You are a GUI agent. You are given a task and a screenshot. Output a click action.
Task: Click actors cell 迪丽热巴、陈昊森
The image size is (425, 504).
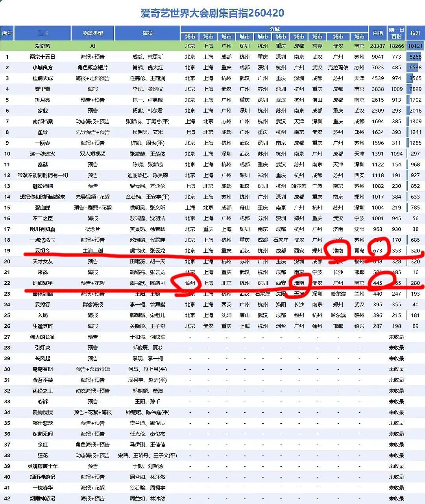pos(148,175)
